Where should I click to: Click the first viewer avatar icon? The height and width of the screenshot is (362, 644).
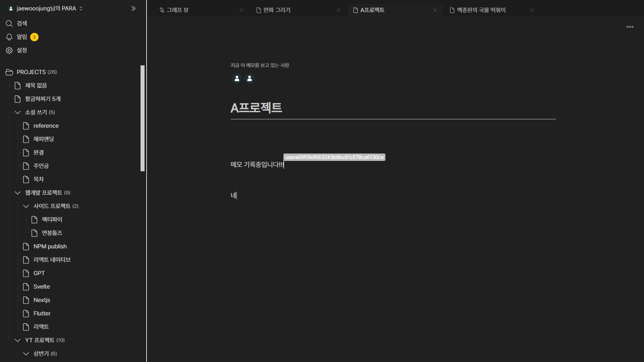pyautogui.click(x=237, y=78)
